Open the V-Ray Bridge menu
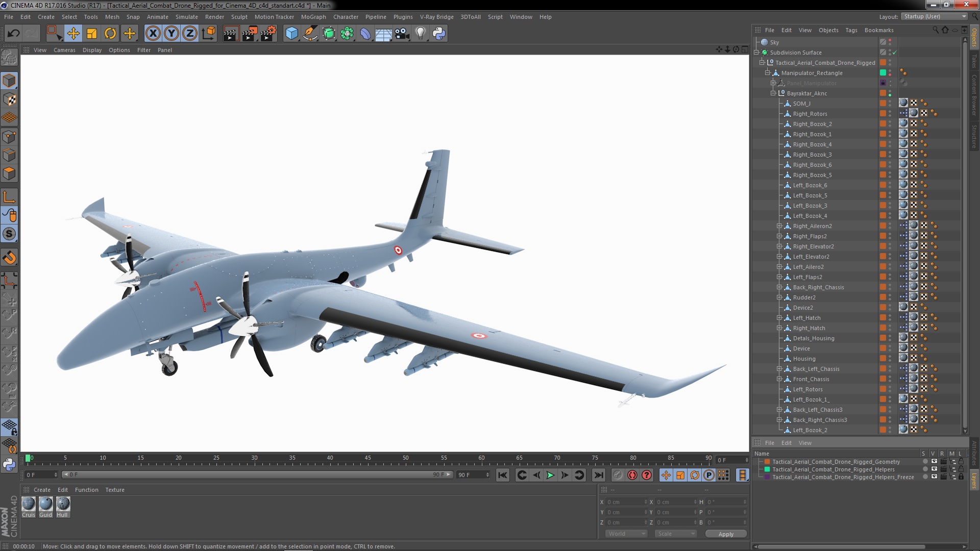 [x=436, y=17]
